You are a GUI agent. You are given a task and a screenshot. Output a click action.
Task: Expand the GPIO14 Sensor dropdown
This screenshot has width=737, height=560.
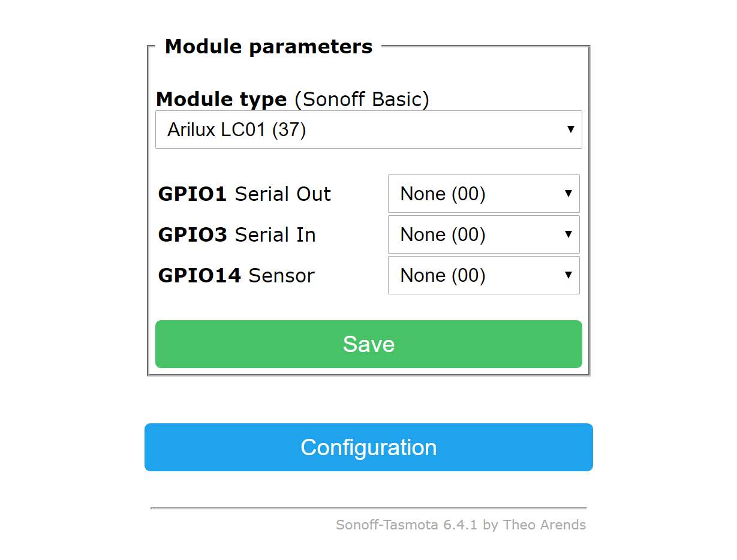pyautogui.click(x=483, y=275)
